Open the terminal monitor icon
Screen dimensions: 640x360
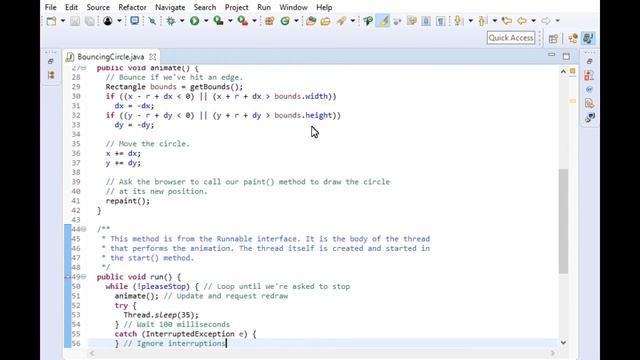click(134, 20)
